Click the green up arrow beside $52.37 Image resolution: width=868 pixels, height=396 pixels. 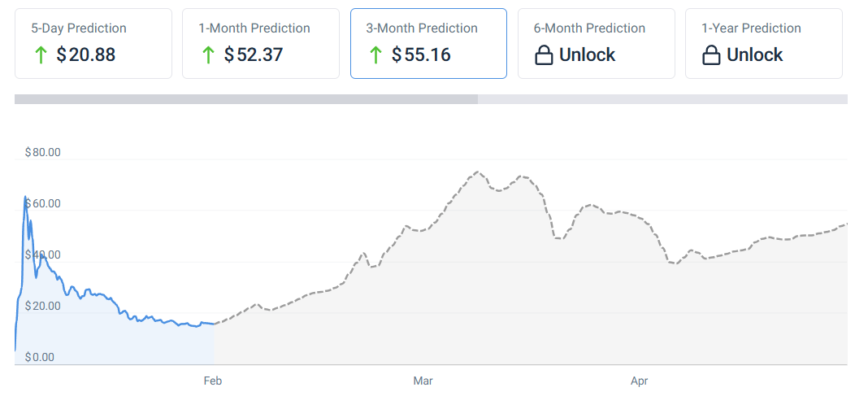click(207, 55)
